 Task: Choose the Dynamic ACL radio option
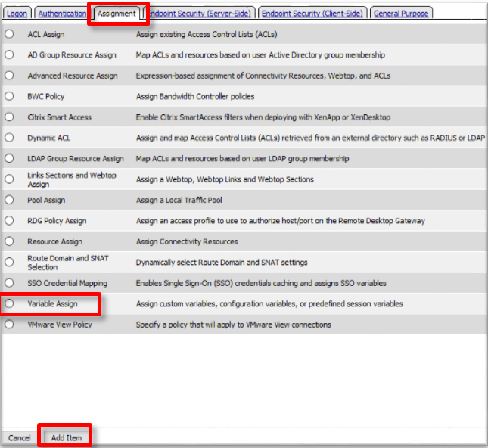(9, 137)
